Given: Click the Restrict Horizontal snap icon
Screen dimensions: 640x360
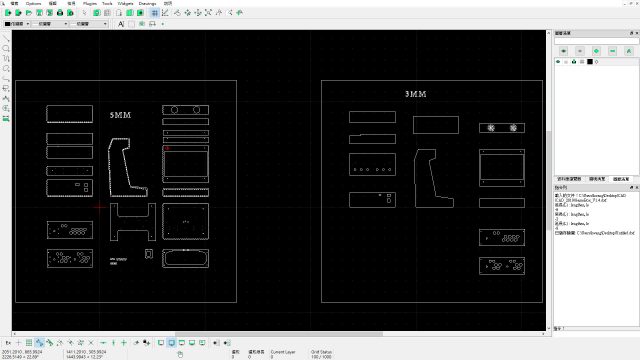Looking at the screenshot, I should (x=103, y=343).
